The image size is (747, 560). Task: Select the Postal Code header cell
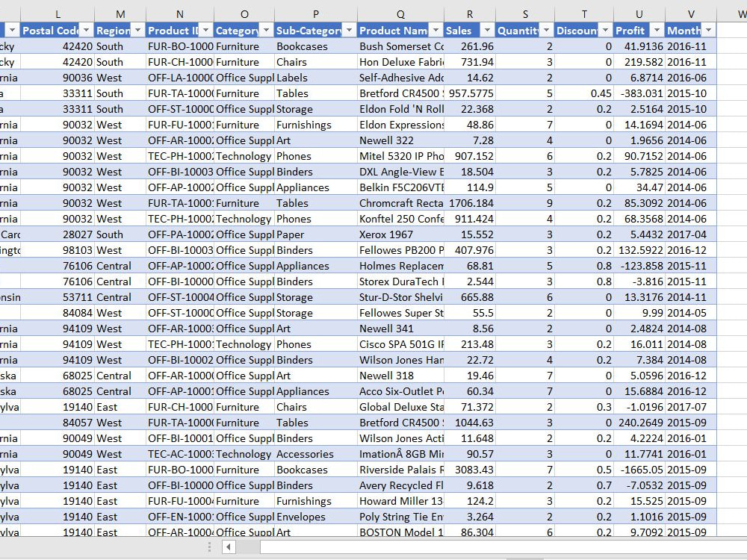58,31
